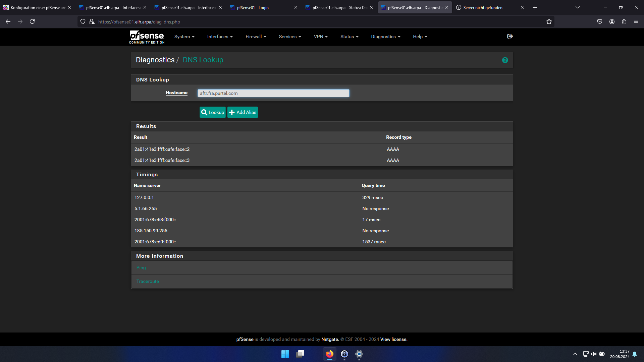644x362 pixels.
Task: Click the padlock app taskbar icon
Action: click(x=344, y=354)
